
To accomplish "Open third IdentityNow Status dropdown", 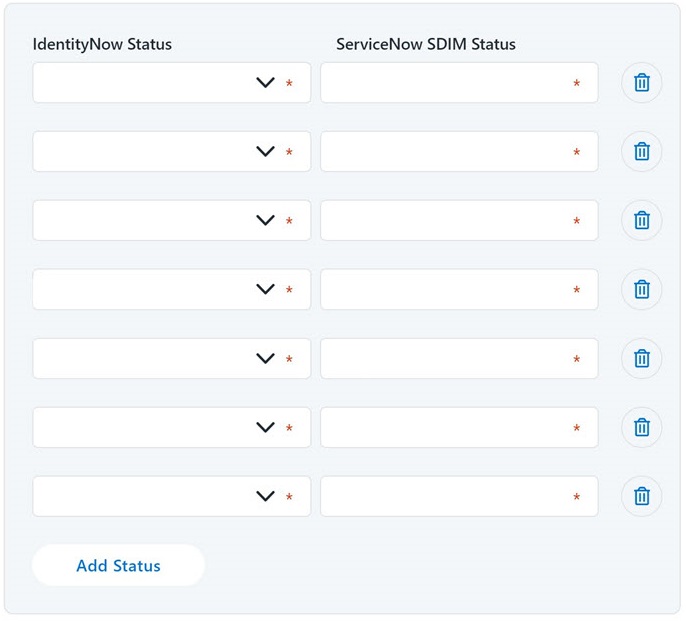I will tap(172, 220).
